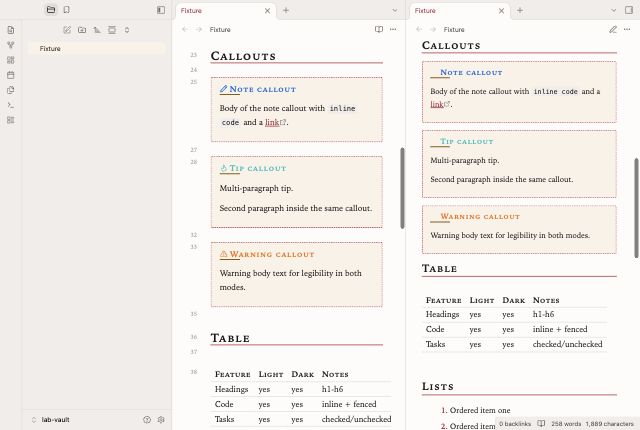Toggle the right sidebar icon

tap(629, 10)
